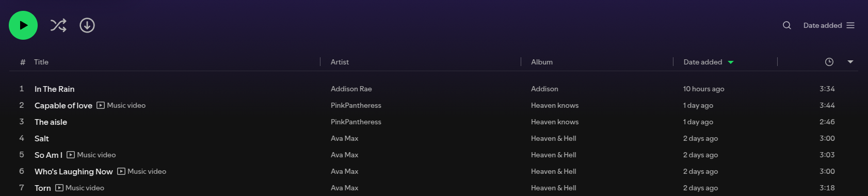Open Heaven knows album for The aisle
This screenshot has height=196, width=868.
coord(555,122)
